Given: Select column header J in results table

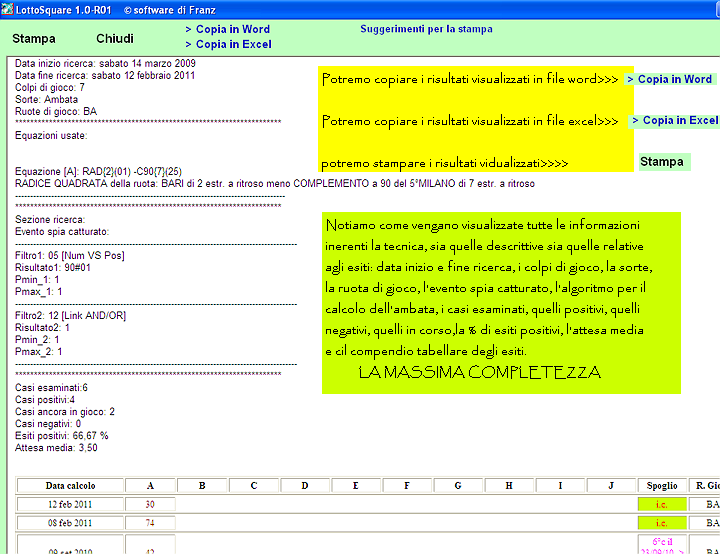Looking at the screenshot, I should (x=611, y=486).
